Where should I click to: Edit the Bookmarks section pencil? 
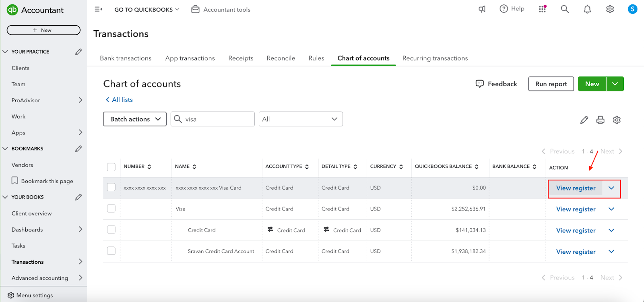[x=78, y=149]
